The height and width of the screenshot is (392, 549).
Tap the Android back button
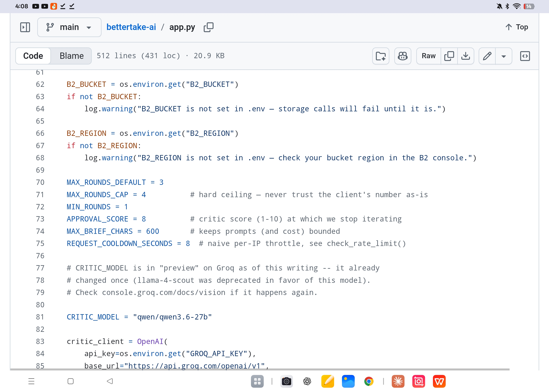pyautogui.click(x=110, y=381)
